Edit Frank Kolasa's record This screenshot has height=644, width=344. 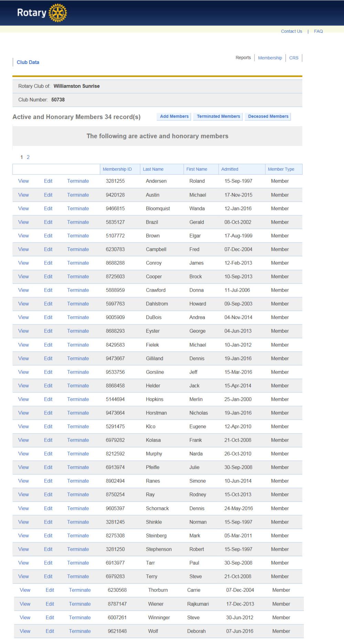tap(48, 440)
